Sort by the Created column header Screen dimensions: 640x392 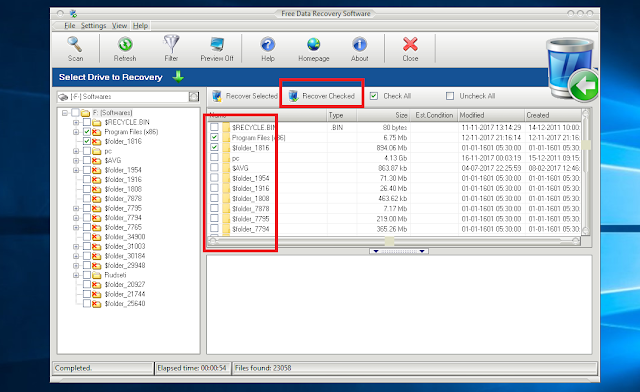coord(553,115)
